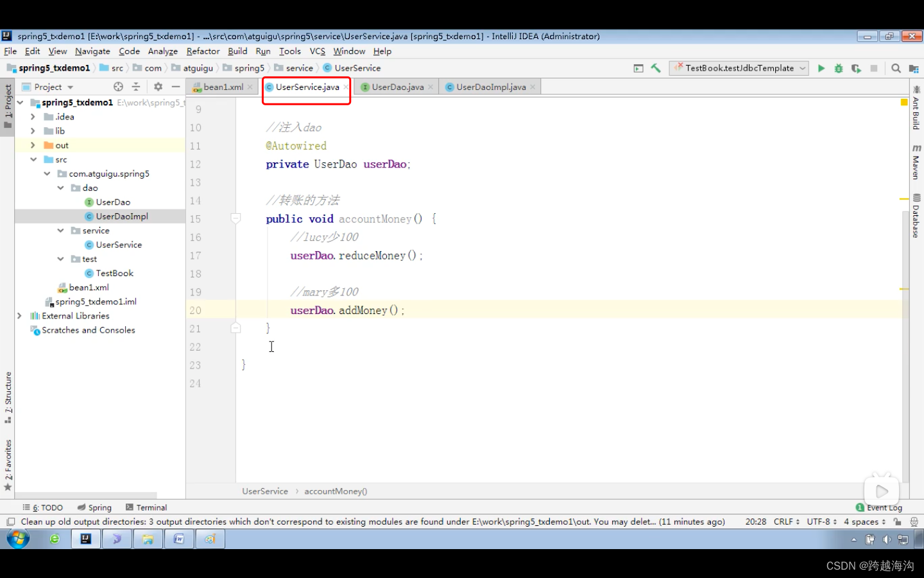
Task: Open the VCS menu
Action: point(317,51)
